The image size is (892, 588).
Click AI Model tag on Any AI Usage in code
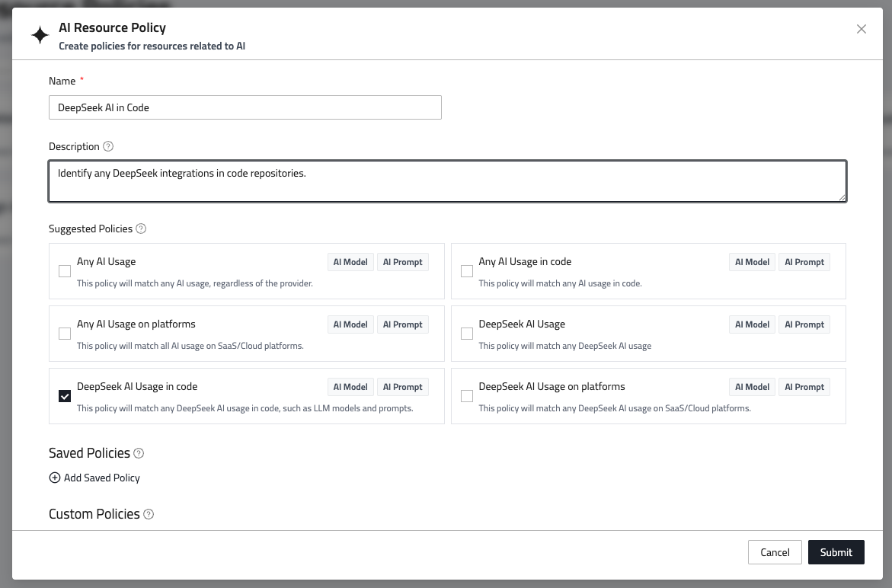coord(752,262)
